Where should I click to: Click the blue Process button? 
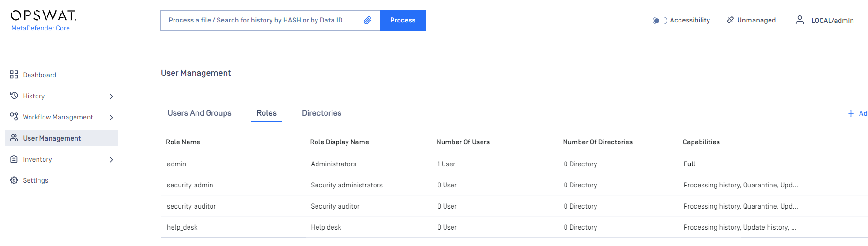point(403,21)
